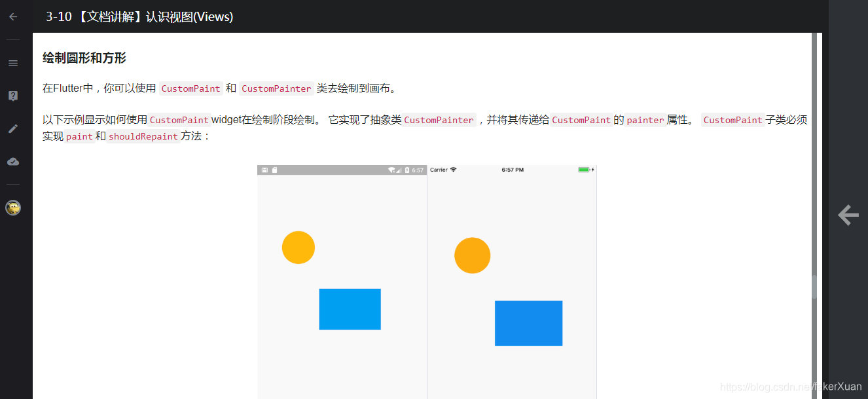
Task: Click the orange circle in iOS screenshot
Action: [x=472, y=256]
